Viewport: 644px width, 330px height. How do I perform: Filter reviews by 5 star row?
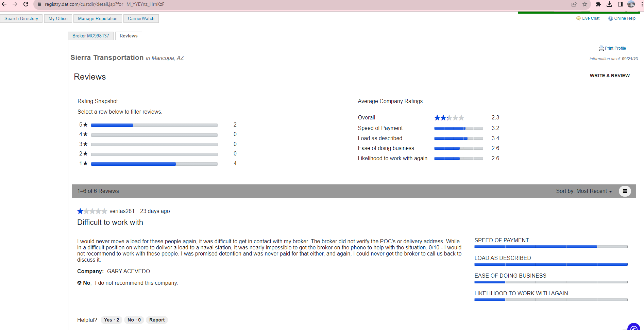pyautogui.click(x=154, y=125)
